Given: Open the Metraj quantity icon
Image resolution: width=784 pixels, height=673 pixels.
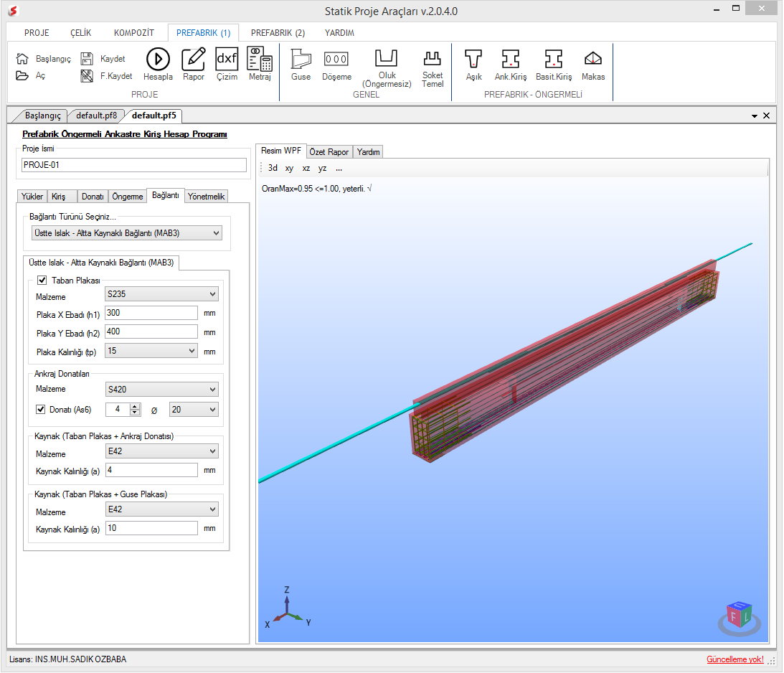Looking at the screenshot, I should (x=260, y=59).
